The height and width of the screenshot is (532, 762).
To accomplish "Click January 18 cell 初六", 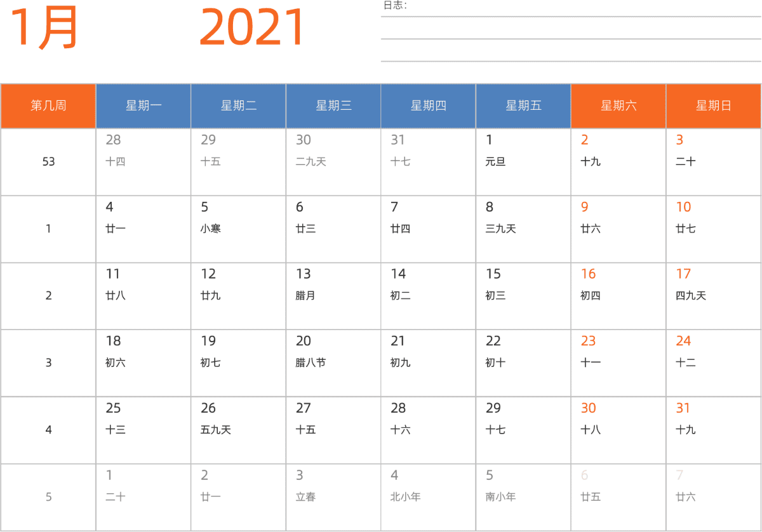I will (144, 363).
